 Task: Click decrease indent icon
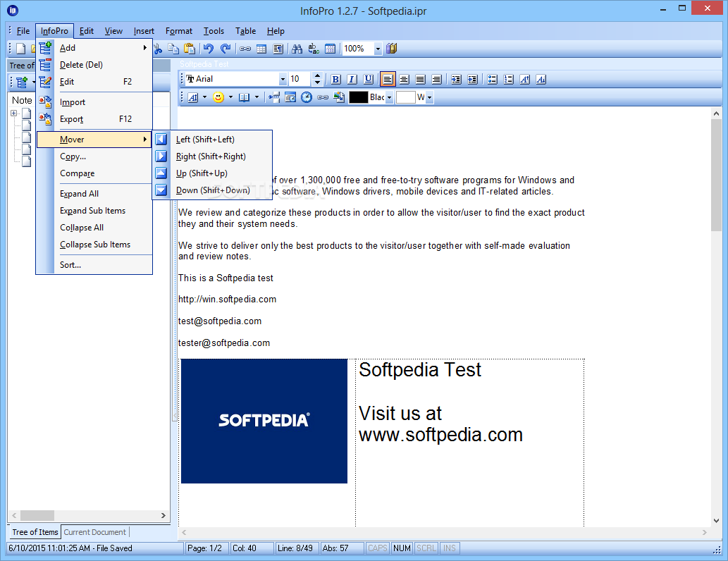click(457, 80)
